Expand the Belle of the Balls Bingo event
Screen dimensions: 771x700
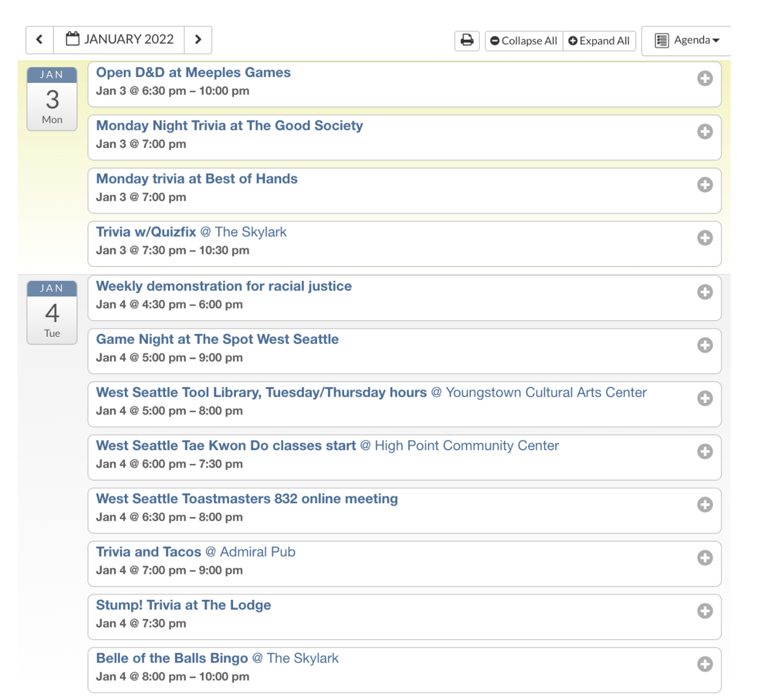click(x=705, y=664)
